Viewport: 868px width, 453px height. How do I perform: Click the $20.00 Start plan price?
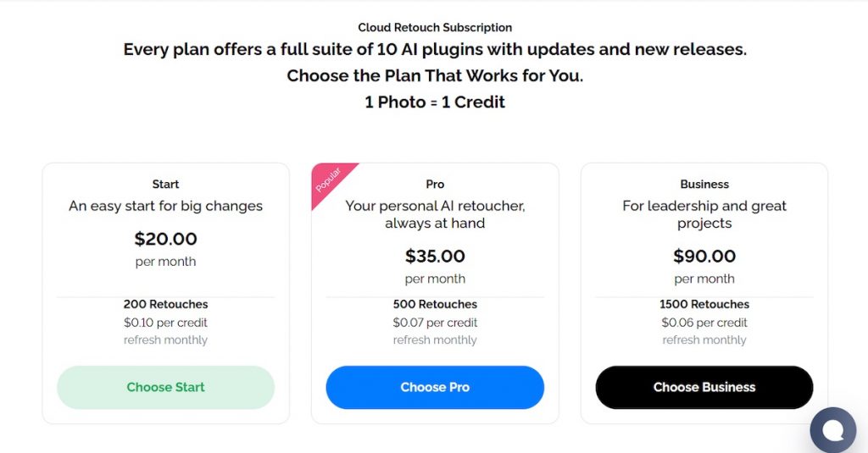(x=165, y=239)
